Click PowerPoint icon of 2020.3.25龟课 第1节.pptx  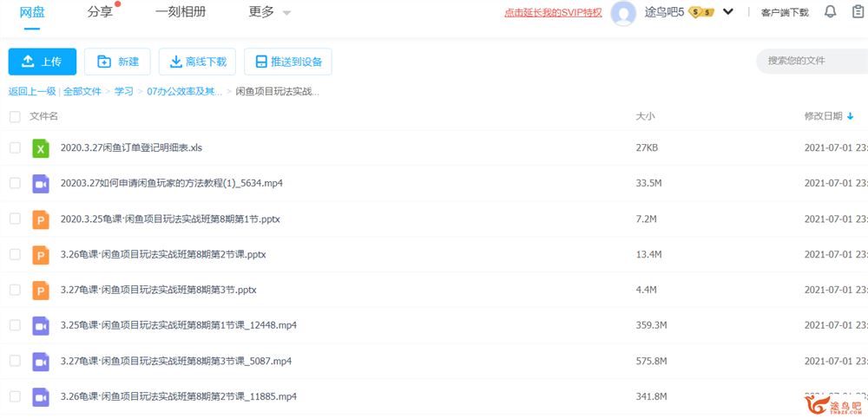tap(41, 219)
